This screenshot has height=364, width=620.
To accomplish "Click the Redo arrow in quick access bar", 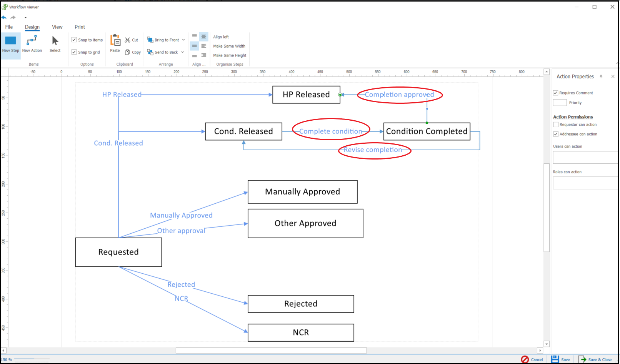I will coord(13,17).
